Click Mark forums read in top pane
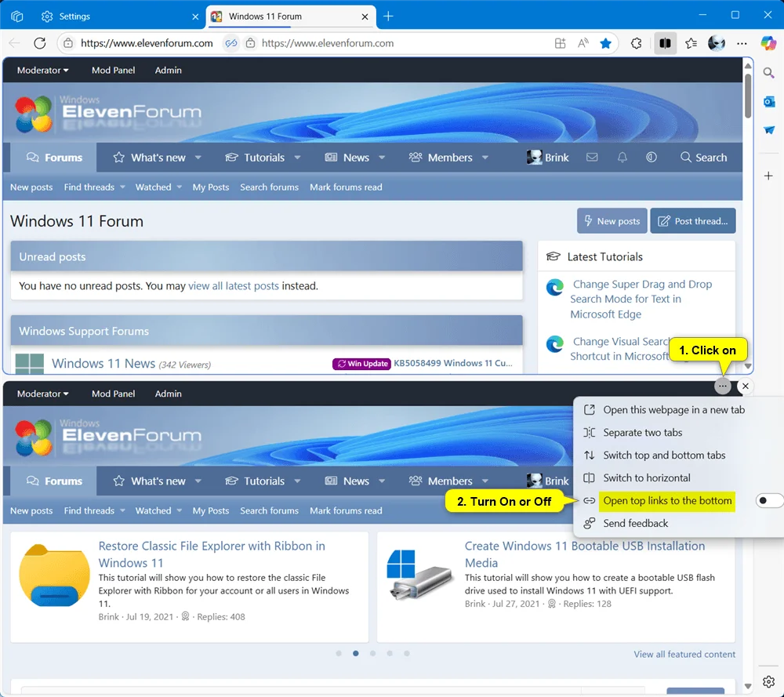This screenshot has width=784, height=697. (x=346, y=187)
